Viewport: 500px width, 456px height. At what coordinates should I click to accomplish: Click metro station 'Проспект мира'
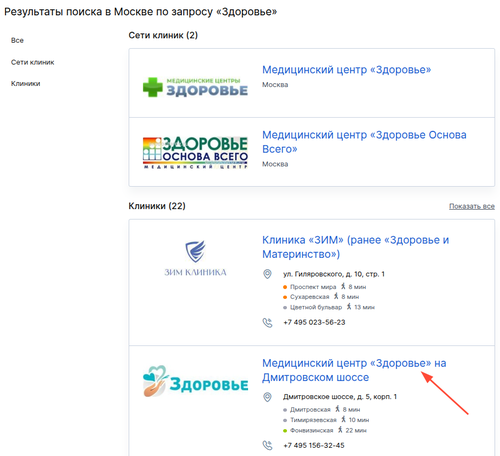[313, 287]
